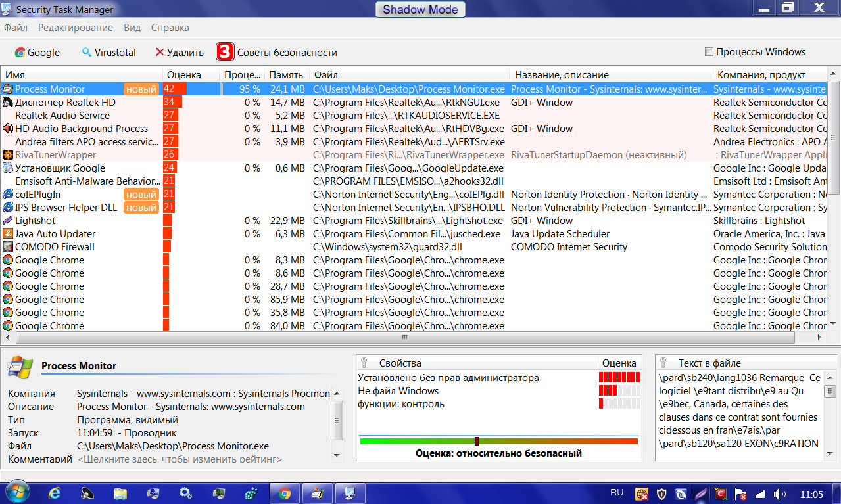Open Windows Explorer folder in taskbar
The width and height of the screenshot is (841, 504).
pos(120,493)
